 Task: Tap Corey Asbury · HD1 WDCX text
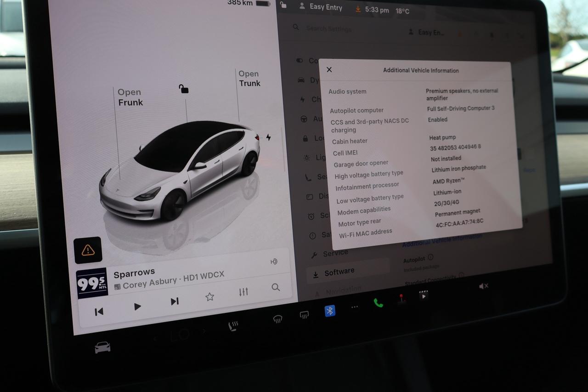(x=174, y=280)
